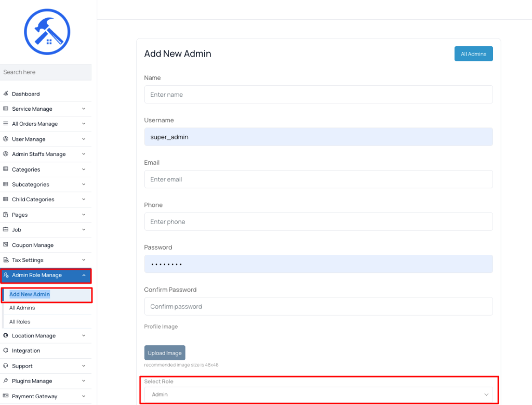Expand the Tax Settings chevron
The width and height of the screenshot is (532, 405).
[84, 260]
